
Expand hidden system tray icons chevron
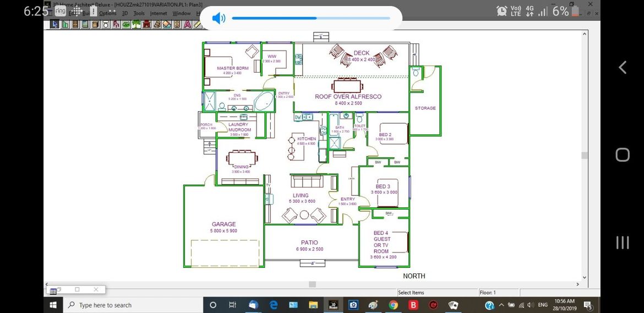[501, 305]
